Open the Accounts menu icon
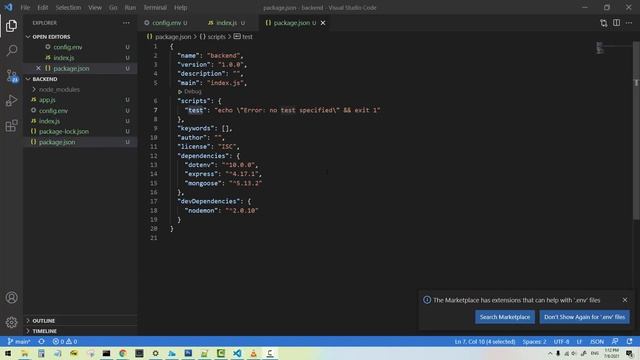The width and height of the screenshot is (640, 360). pos(11,298)
